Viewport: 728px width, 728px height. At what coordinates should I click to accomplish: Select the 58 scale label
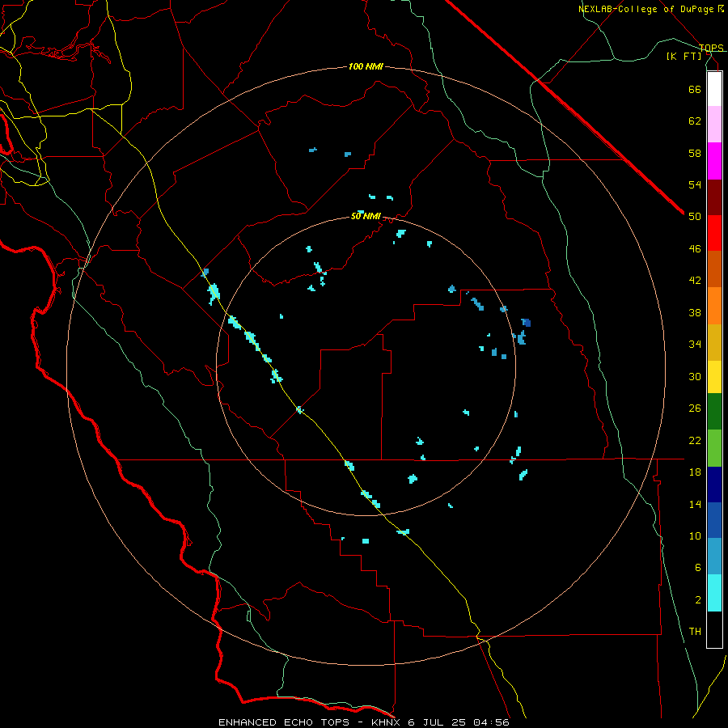695,153
